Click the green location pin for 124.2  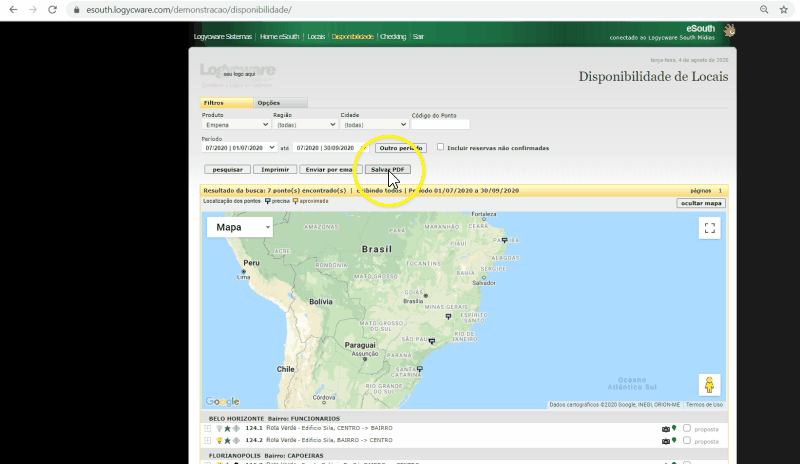coord(674,440)
